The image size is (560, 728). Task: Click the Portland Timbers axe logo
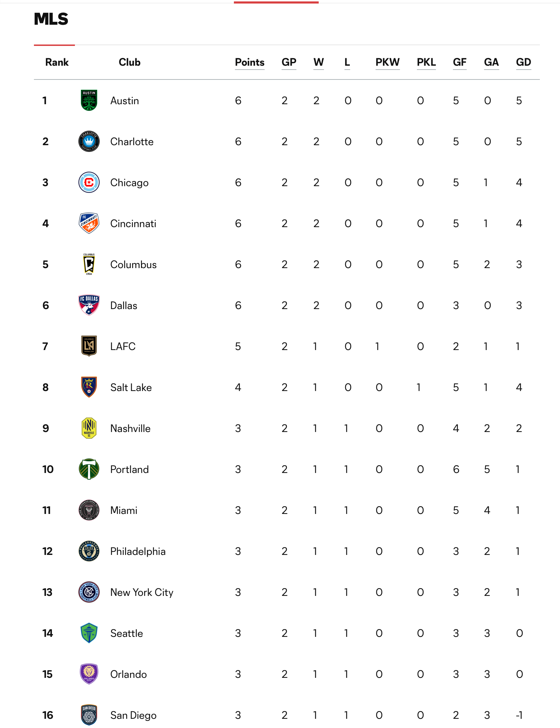coord(89,469)
